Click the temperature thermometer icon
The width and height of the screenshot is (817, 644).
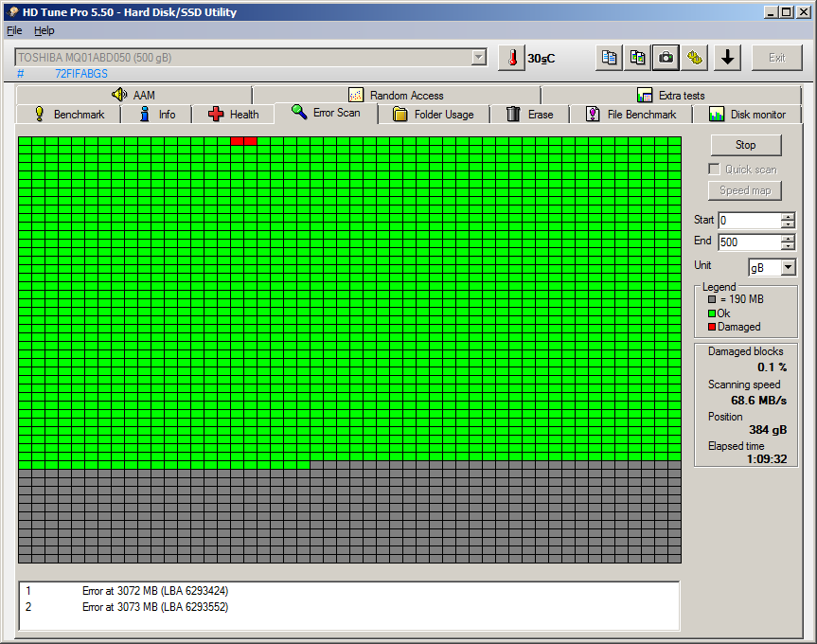[x=511, y=58]
